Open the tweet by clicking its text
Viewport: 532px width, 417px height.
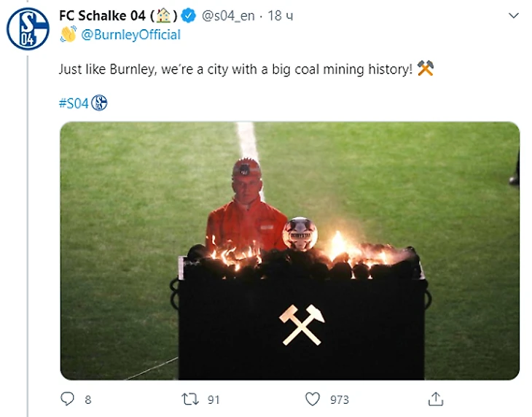[x=233, y=70]
